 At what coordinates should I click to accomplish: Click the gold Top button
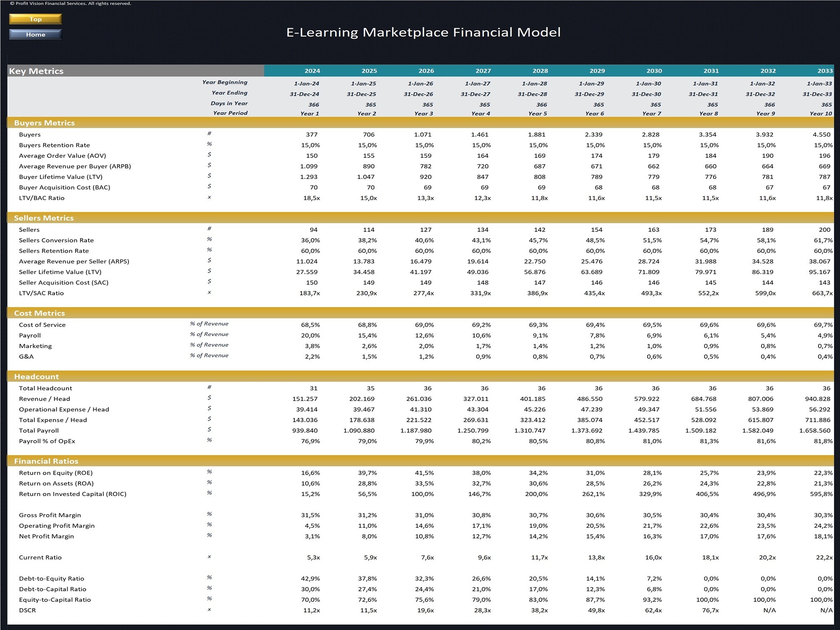click(x=36, y=19)
